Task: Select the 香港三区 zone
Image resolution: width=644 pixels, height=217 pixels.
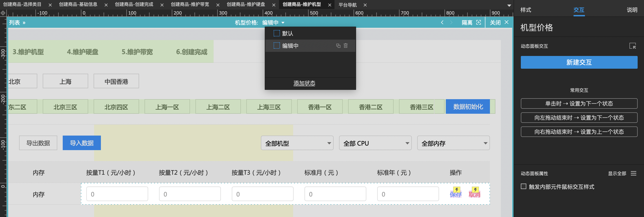Action: 422,107
